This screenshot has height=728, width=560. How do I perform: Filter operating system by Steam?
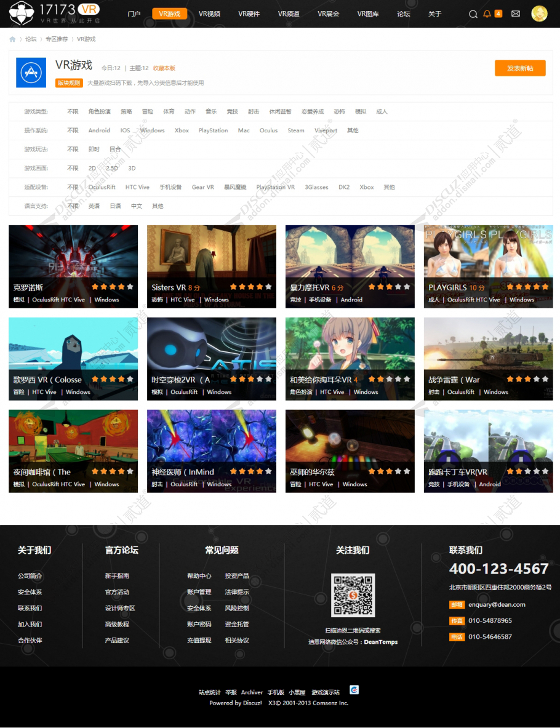(x=296, y=130)
